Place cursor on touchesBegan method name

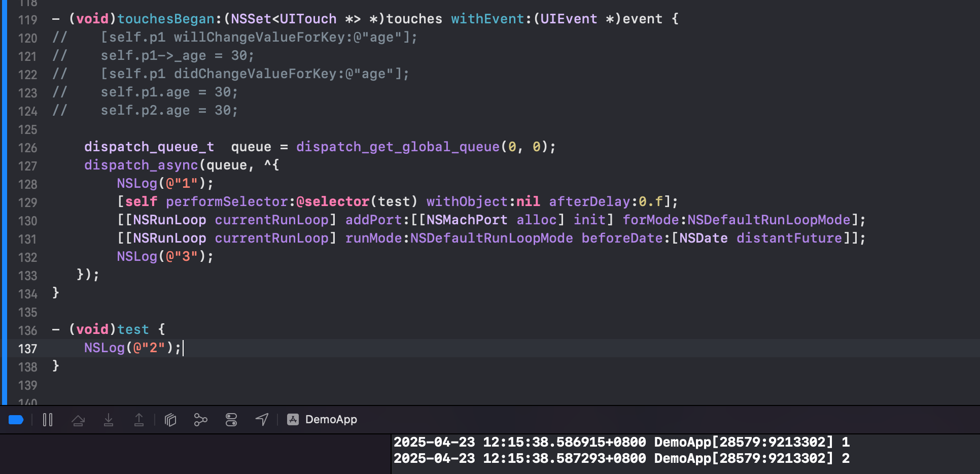click(x=166, y=19)
